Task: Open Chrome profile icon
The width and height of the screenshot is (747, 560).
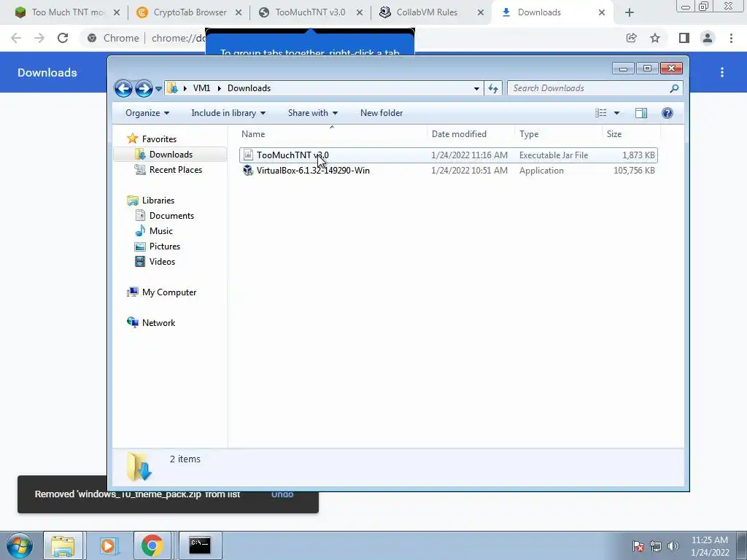Action: click(708, 38)
